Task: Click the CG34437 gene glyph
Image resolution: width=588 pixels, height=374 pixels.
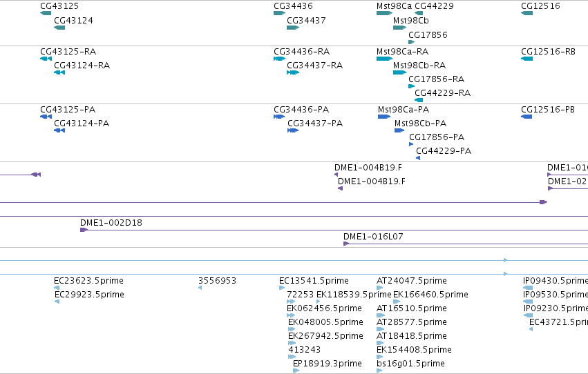Action: coord(293,28)
